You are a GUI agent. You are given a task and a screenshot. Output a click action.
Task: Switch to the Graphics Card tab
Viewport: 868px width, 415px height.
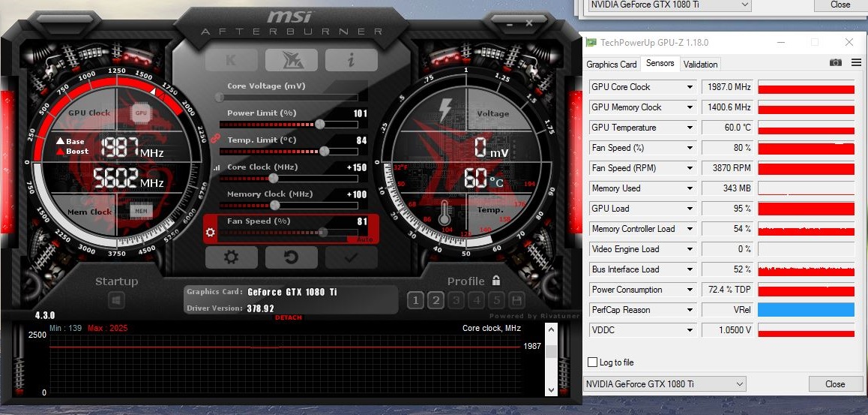click(x=612, y=65)
